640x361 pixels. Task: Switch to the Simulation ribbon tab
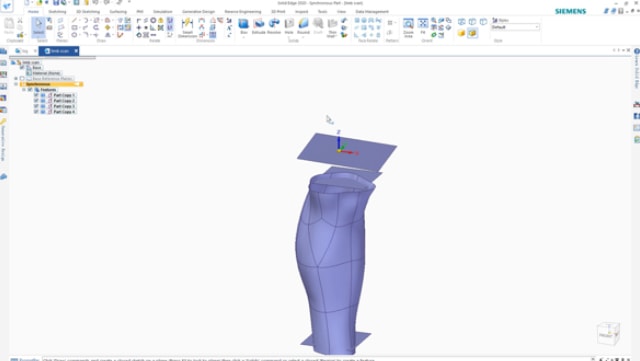pos(162,11)
